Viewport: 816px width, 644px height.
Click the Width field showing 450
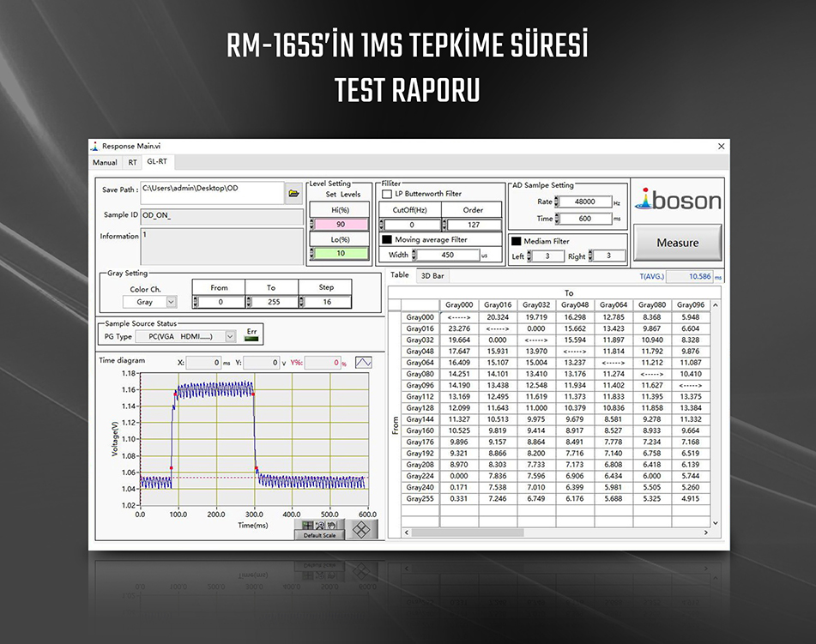(x=448, y=255)
